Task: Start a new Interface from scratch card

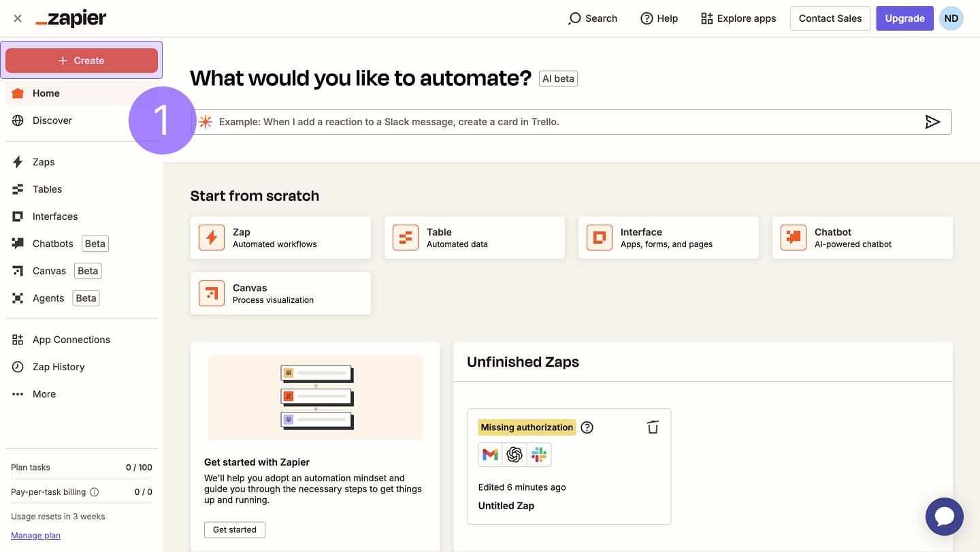Action: (x=668, y=238)
